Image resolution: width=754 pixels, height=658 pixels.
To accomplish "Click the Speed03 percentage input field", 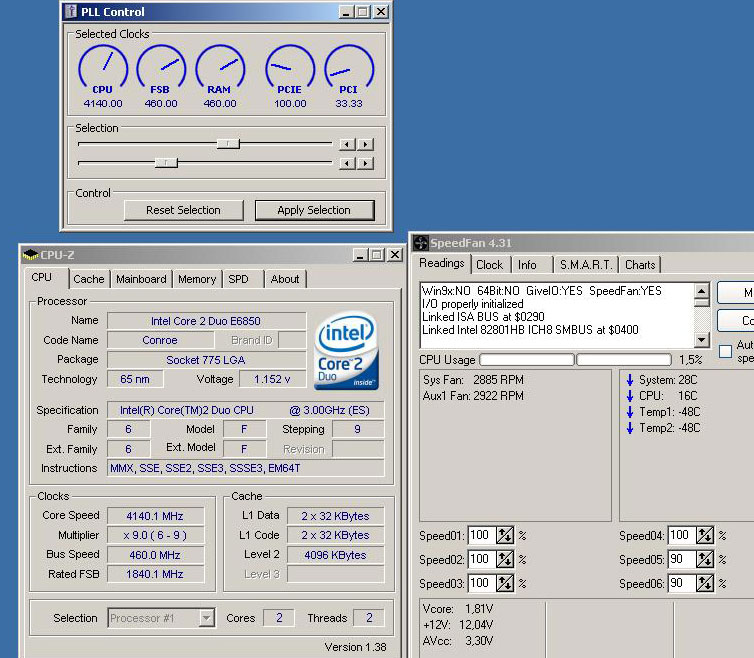I will [x=481, y=583].
